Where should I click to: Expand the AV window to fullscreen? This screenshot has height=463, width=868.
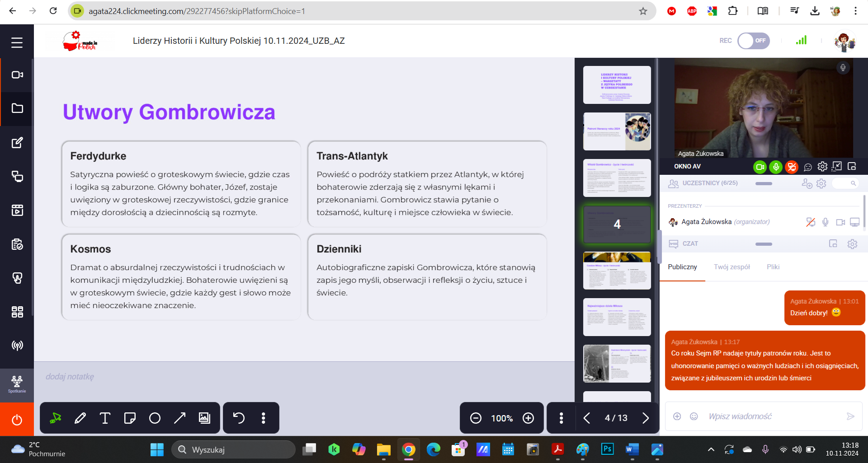[837, 167]
